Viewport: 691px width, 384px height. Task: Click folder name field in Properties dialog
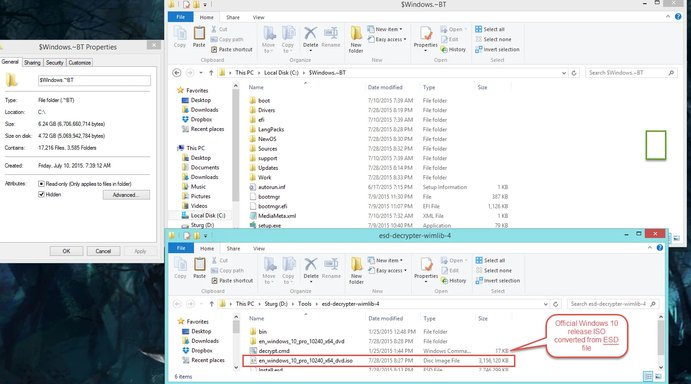point(94,80)
